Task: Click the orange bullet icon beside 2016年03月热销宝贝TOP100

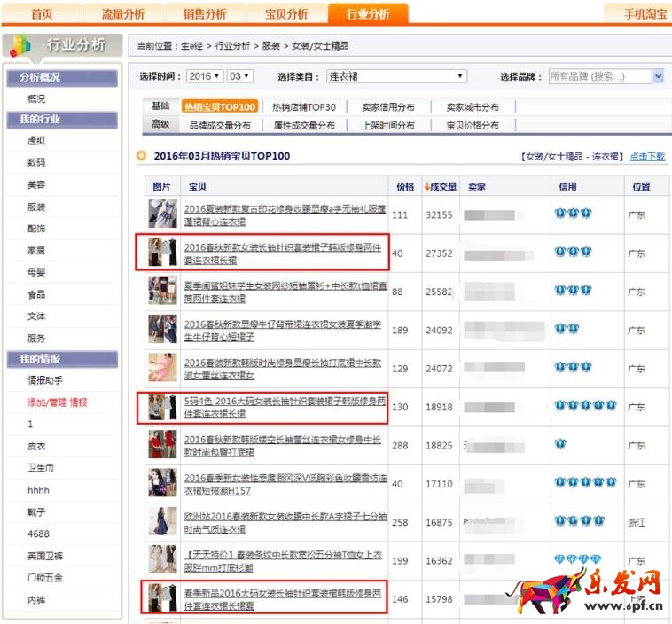Action: [x=141, y=156]
